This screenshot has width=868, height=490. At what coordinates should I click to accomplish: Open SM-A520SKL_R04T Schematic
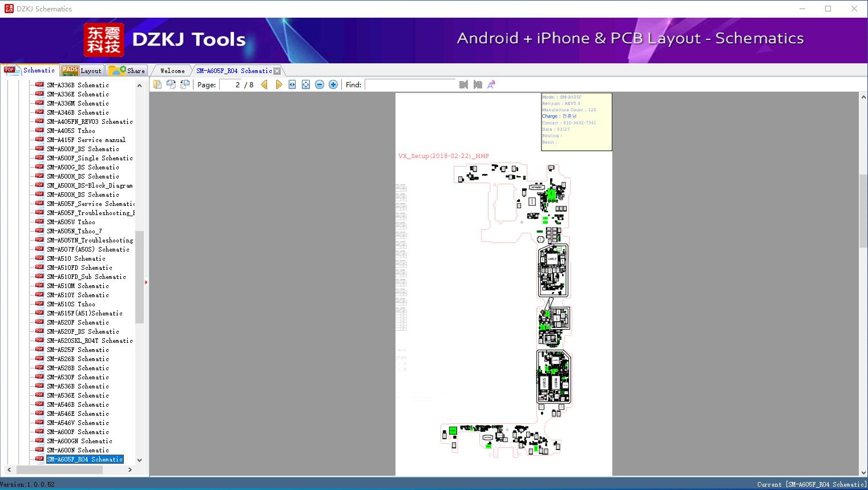(90, 341)
